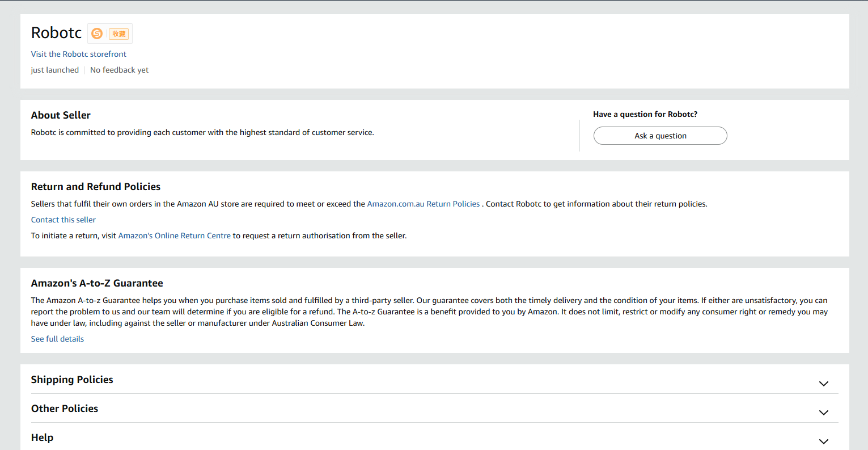
Task: Expand the Help section chevron
Action: 824,441
